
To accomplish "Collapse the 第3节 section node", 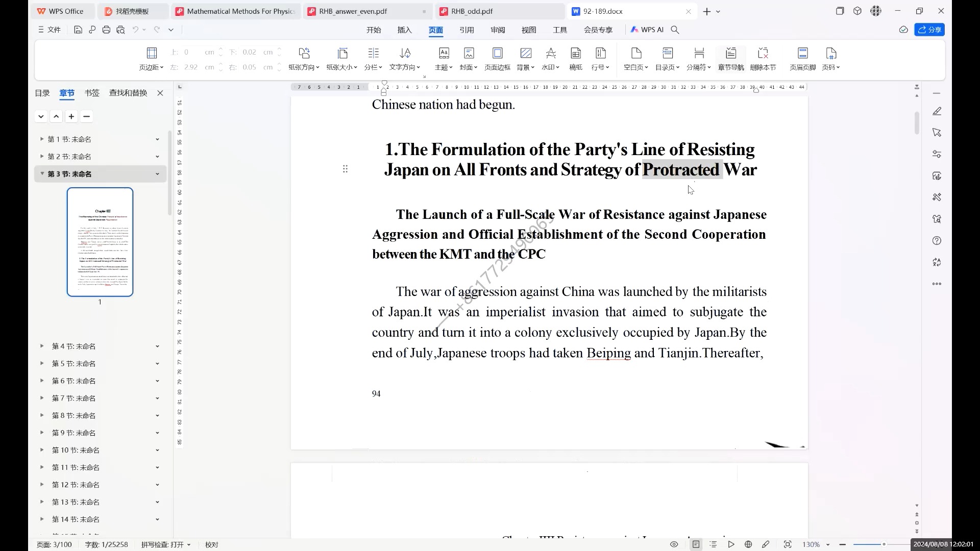I will 42,174.
